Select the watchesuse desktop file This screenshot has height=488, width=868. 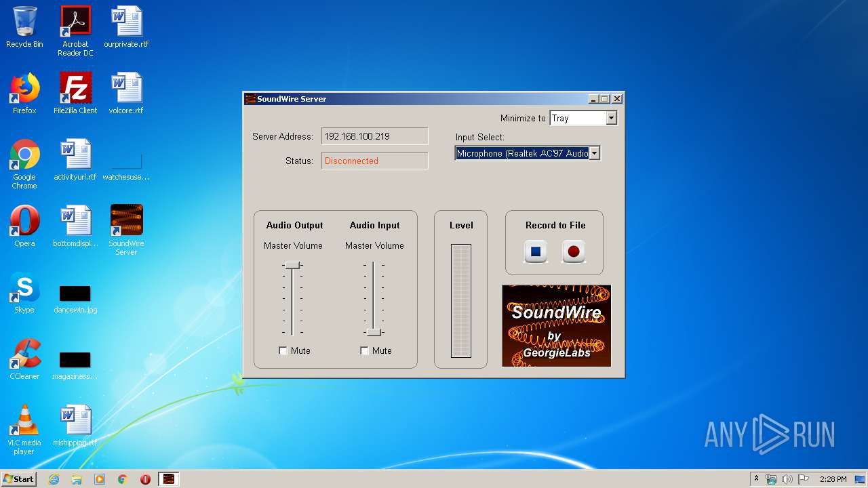[x=126, y=165]
